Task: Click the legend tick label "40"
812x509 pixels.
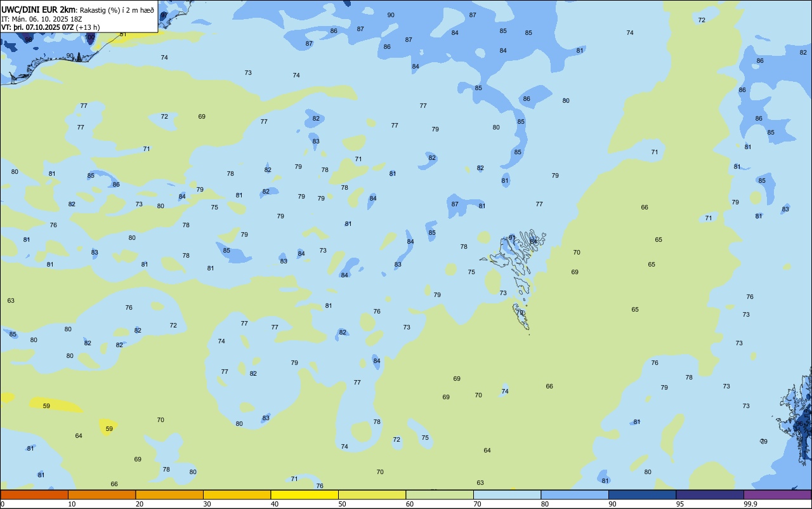Action: click(x=275, y=504)
